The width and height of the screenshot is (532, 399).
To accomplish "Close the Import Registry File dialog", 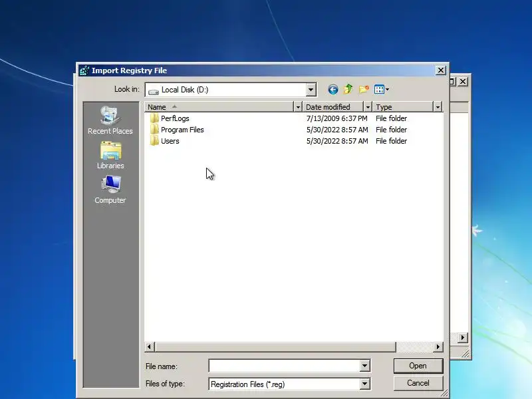I will click(x=440, y=70).
